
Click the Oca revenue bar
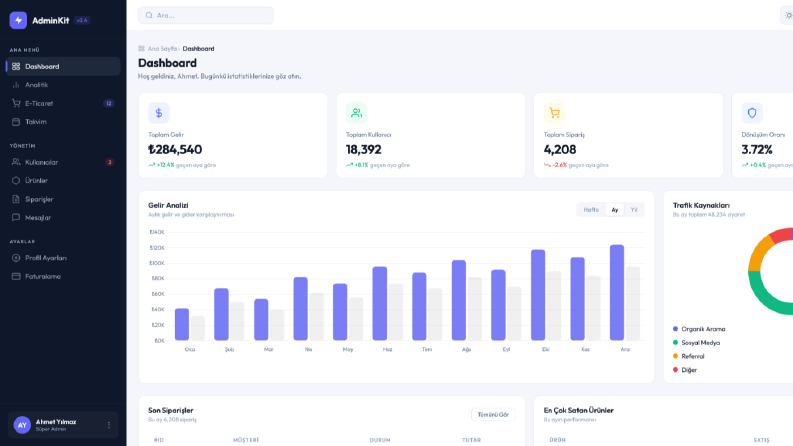(182, 324)
